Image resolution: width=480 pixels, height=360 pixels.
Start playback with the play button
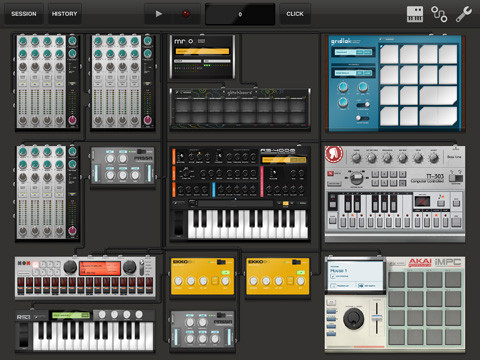[x=159, y=14]
